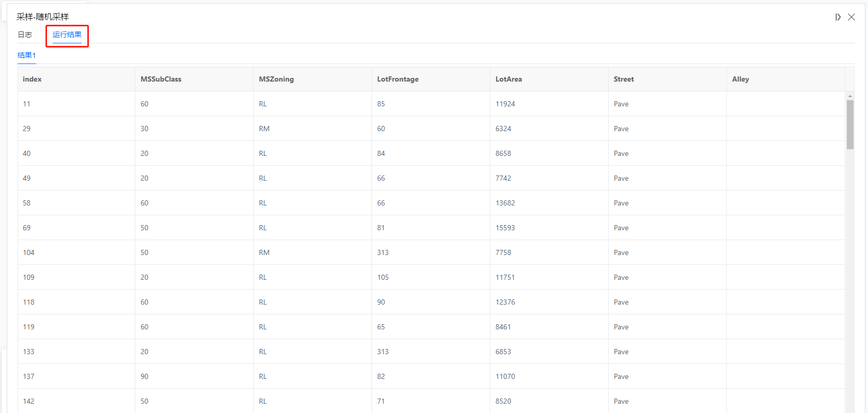
Task: Click LotFrontage 85 in row 11
Action: coord(381,104)
